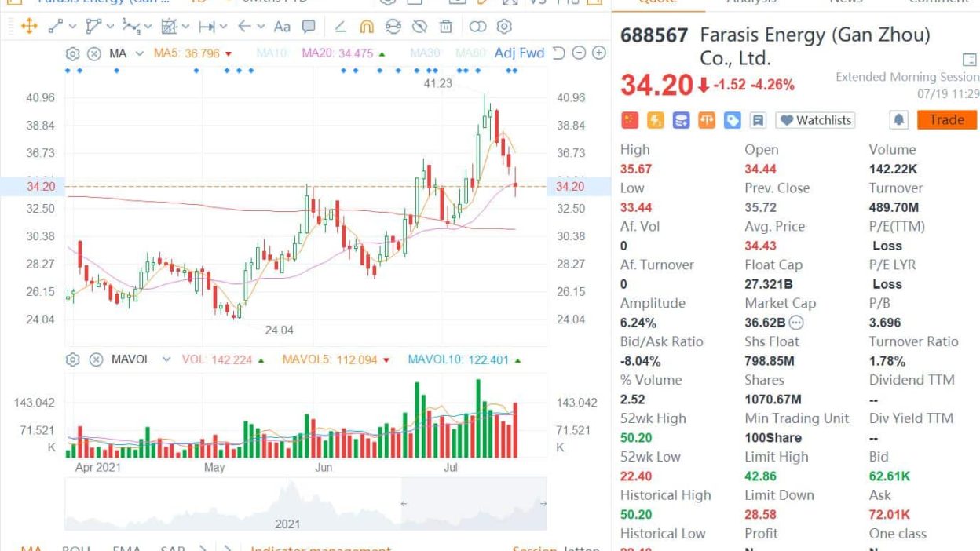980x551 pixels.
Task: Expand range ruler tool options arrow
Action: (x=223, y=27)
